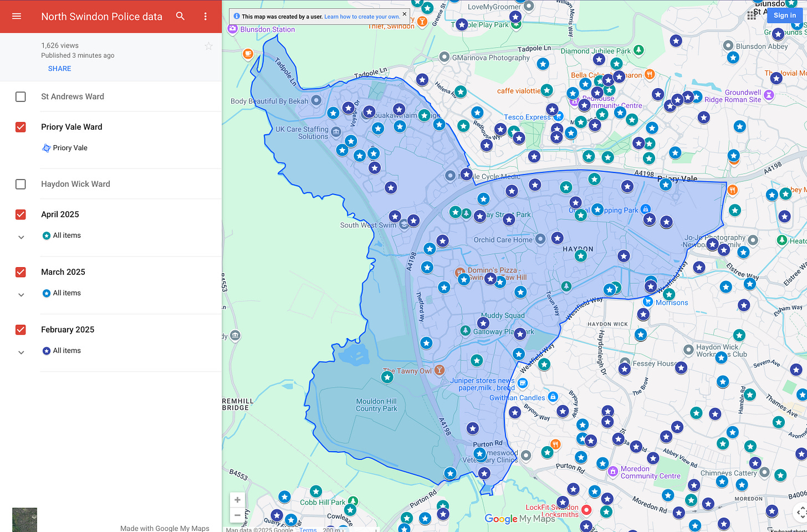Click the Gwithian Candles shop marker
This screenshot has height=532, width=807.
tap(553, 397)
